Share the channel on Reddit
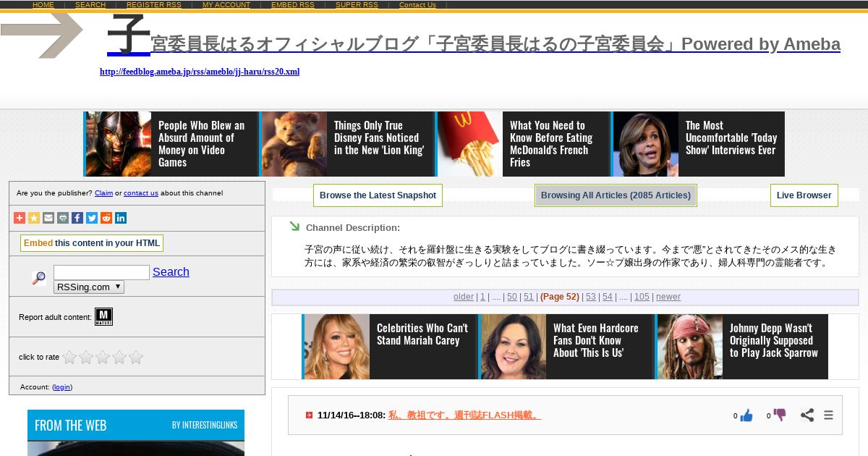 (x=106, y=218)
